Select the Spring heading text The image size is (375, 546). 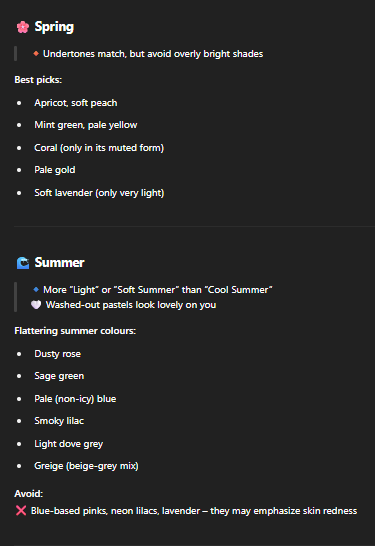[x=54, y=27]
